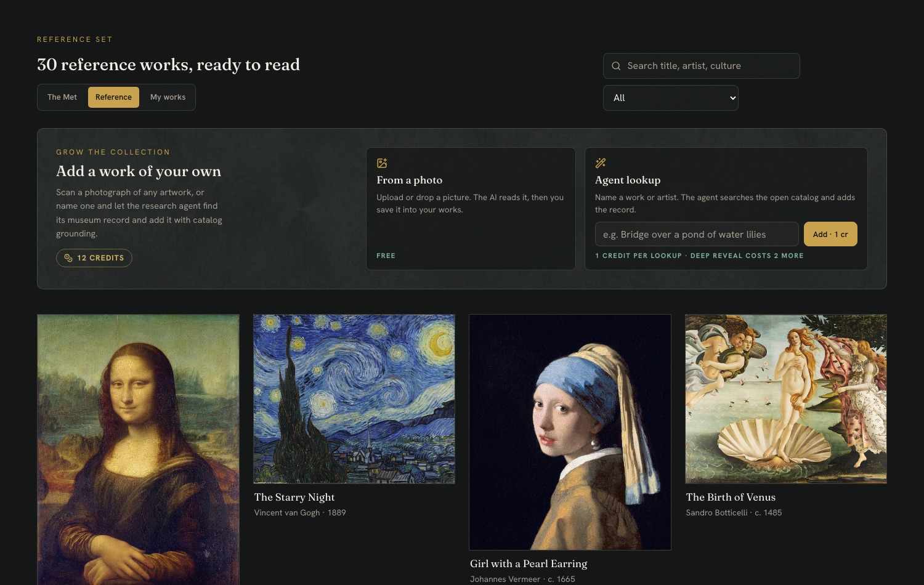Click The Starry Night title text
This screenshot has height=585, width=924.
tap(294, 497)
